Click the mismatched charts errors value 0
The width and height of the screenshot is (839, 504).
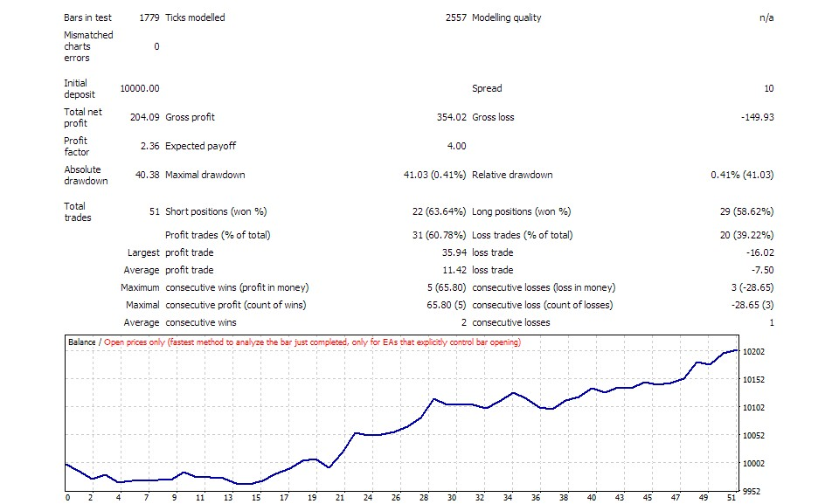156,46
